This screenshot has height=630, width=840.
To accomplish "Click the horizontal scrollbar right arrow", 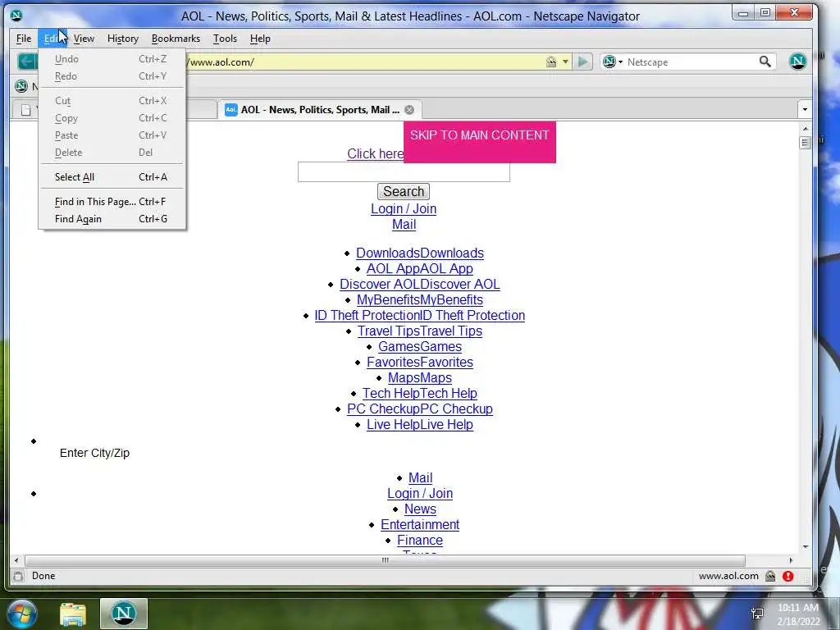I will (x=792, y=560).
